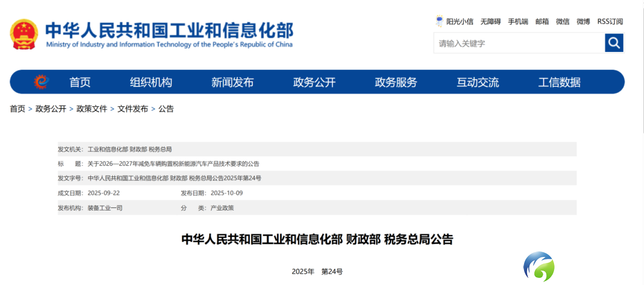Click the magnifier search button

pyautogui.click(x=614, y=43)
